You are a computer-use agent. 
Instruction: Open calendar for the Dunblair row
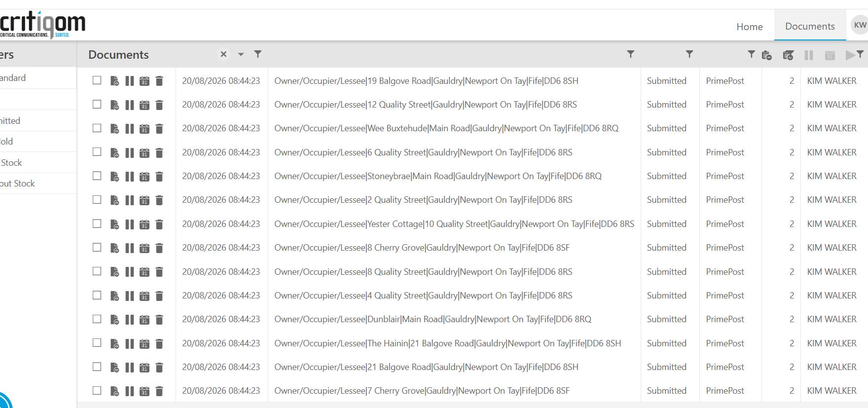(x=145, y=320)
